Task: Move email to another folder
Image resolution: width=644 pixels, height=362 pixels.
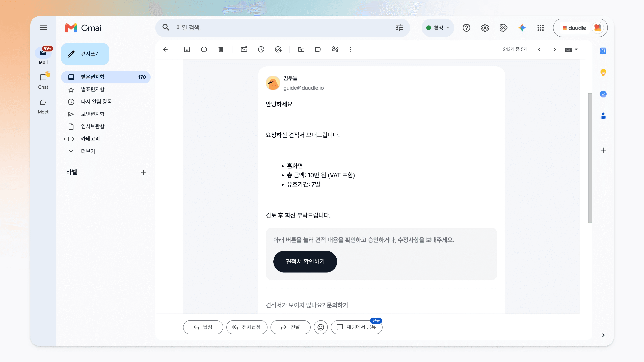Action: tap(301, 49)
